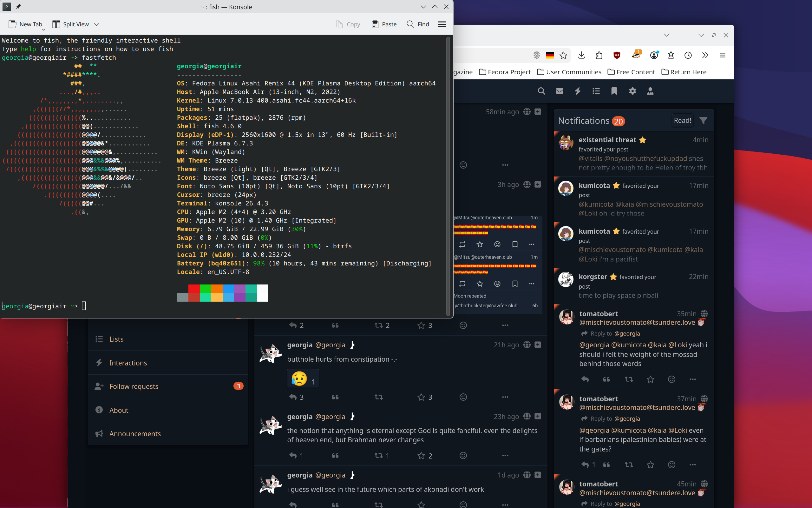
Task: Open the browser Extensions puzzle icon
Action: pyautogui.click(x=599, y=55)
